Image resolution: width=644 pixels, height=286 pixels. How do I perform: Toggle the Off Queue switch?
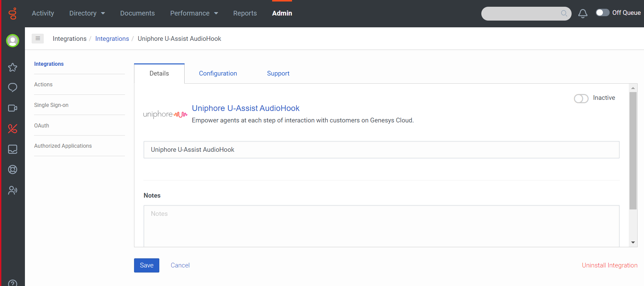[x=602, y=12]
